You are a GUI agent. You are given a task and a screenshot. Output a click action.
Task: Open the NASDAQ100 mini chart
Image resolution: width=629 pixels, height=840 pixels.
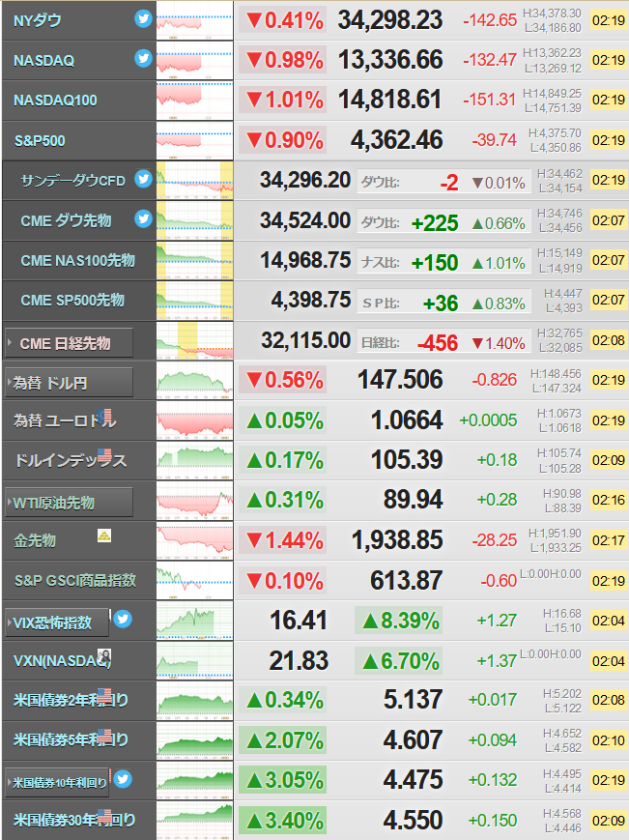tap(195, 101)
